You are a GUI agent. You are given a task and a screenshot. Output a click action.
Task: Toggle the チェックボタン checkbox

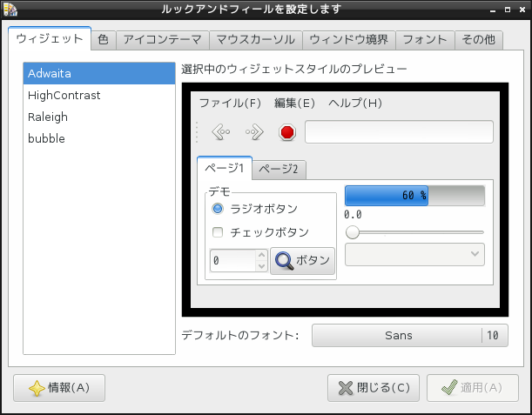point(218,232)
